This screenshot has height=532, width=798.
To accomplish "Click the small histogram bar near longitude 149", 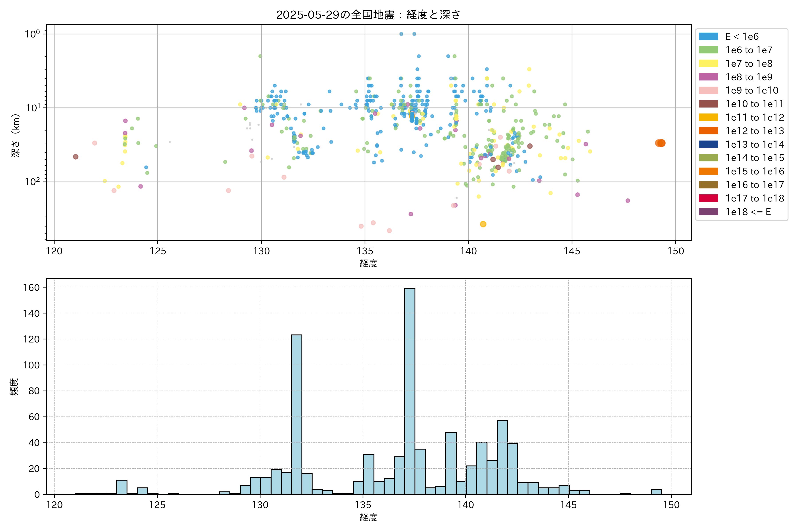I will [656, 492].
